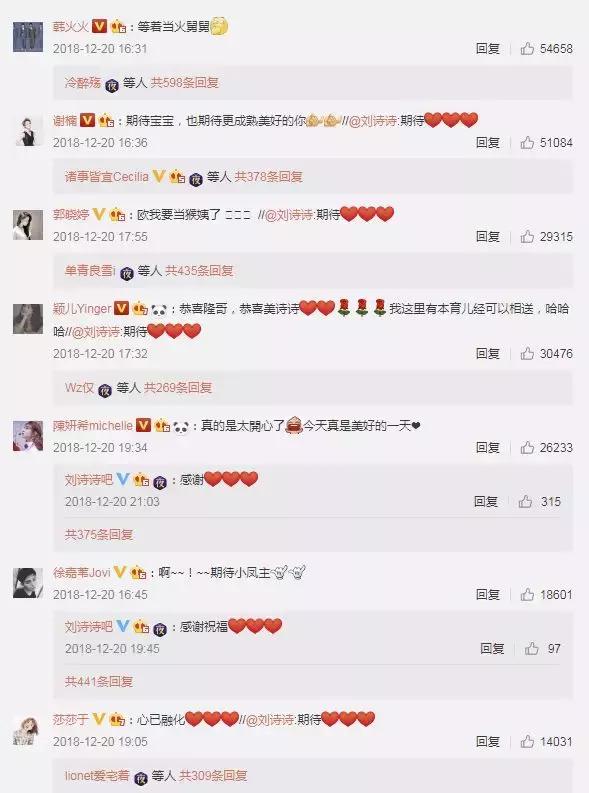Reply to 韩火火's comment
Viewport: 589px width, 793px height.
[487, 49]
